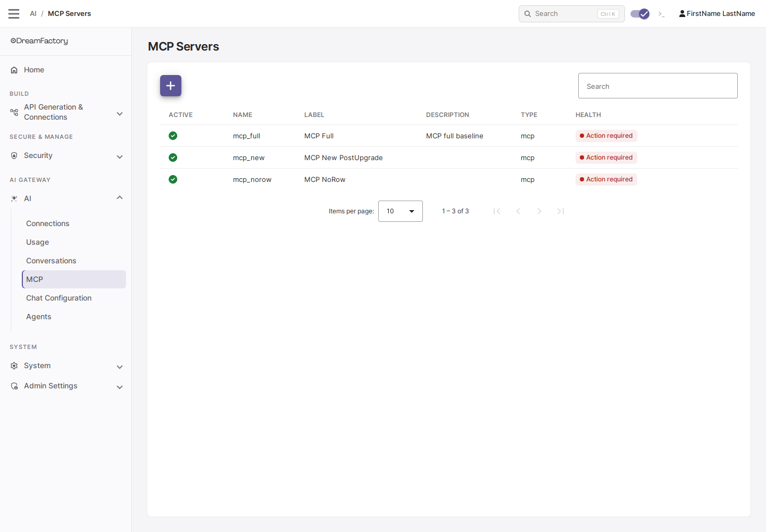This screenshot has height=532, width=766.
Task: Click Action required badge for mcp_norow
Action: (x=606, y=179)
